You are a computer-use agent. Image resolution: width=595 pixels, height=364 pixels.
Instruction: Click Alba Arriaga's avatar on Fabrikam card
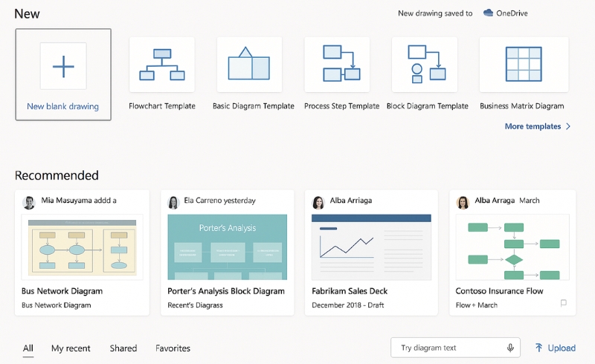(x=318, y=203)
